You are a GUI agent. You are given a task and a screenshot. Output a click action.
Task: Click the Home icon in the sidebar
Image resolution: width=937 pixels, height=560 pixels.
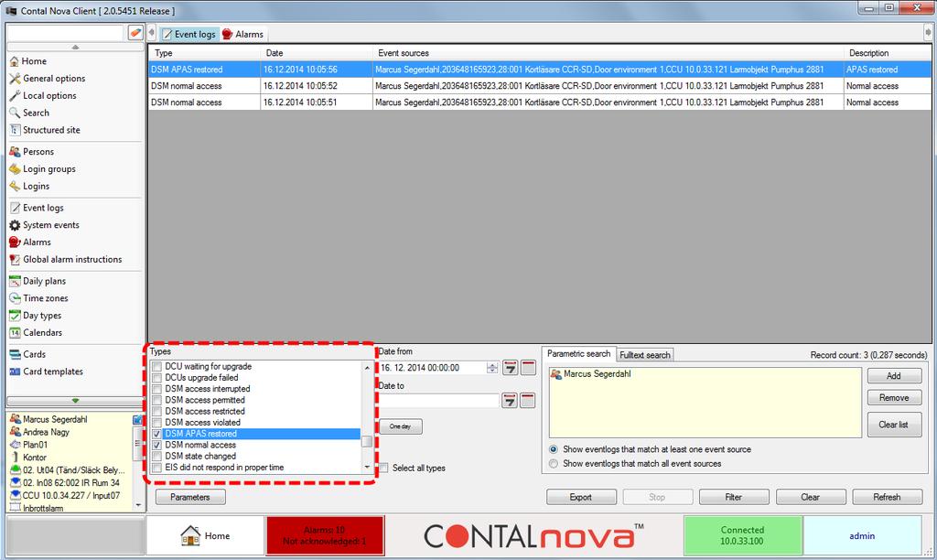pyautogui.click(x=15, y=61)
